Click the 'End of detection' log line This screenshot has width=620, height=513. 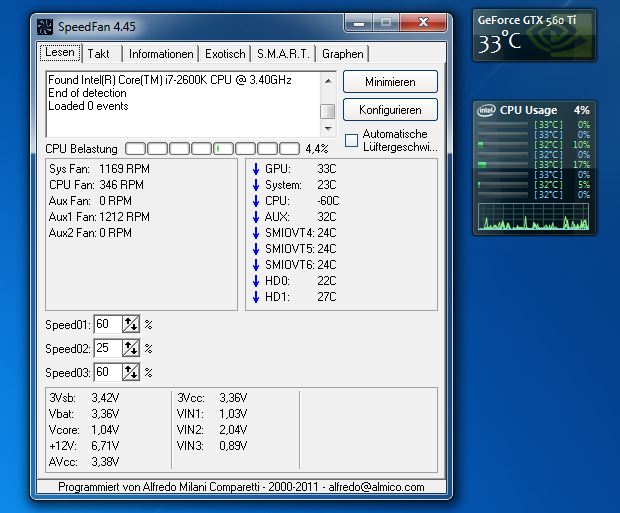click(x=87, y=93)
